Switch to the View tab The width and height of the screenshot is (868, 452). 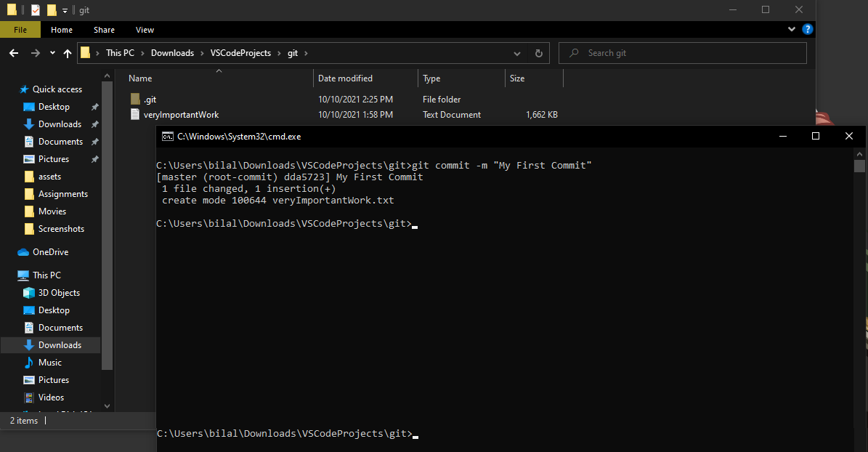tap(145, 30)
